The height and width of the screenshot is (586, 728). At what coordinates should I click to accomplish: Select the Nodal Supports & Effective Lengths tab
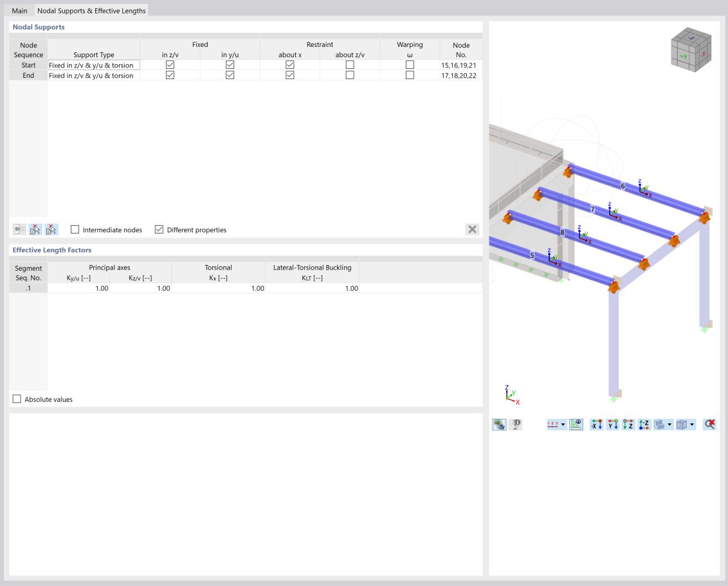pos(91,10)
